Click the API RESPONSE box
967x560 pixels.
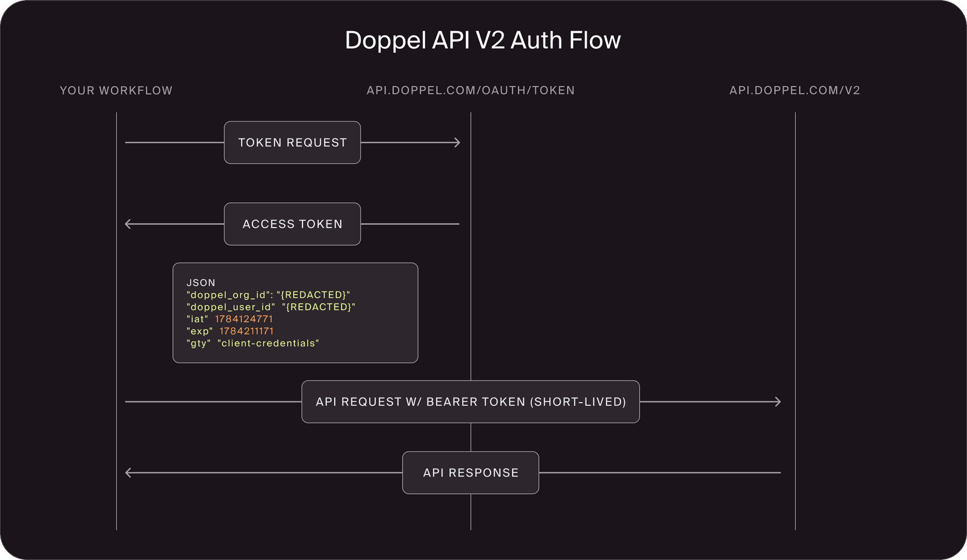point(471,472)
